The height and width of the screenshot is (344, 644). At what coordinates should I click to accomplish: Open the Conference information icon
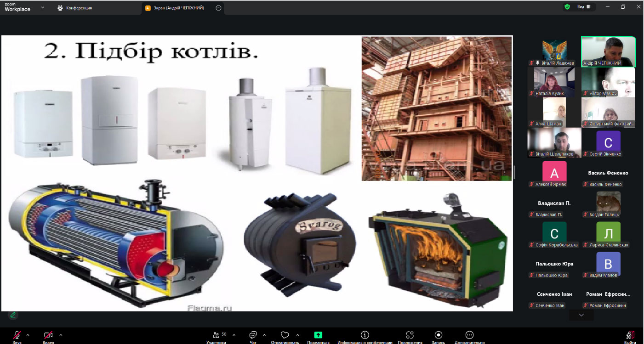pyautogui.click(x=365, y=335)
